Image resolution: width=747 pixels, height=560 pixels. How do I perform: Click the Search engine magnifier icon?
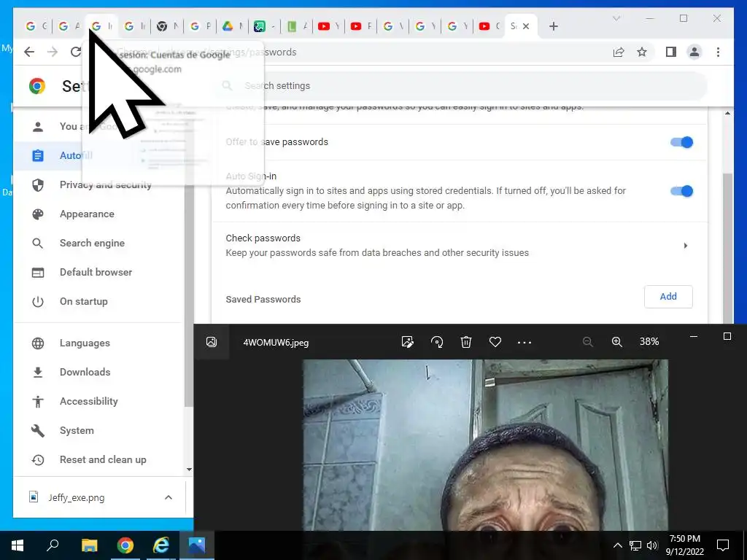click(x=38, y=244)
